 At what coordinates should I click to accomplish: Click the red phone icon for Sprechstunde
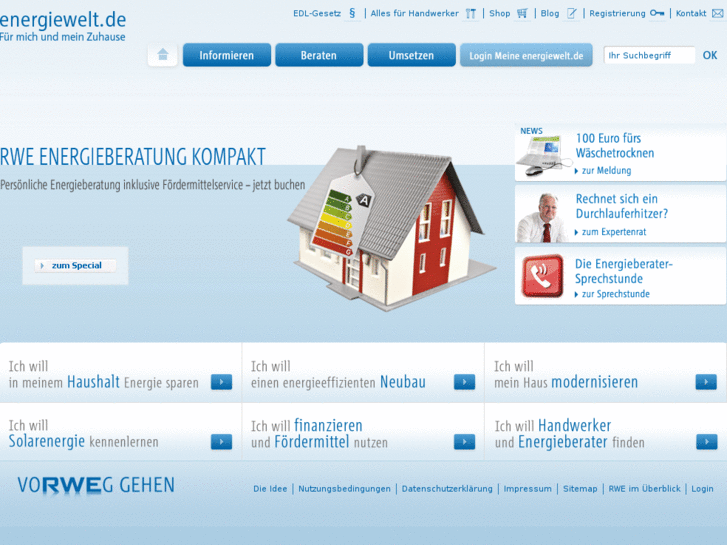tap(542, 276)
